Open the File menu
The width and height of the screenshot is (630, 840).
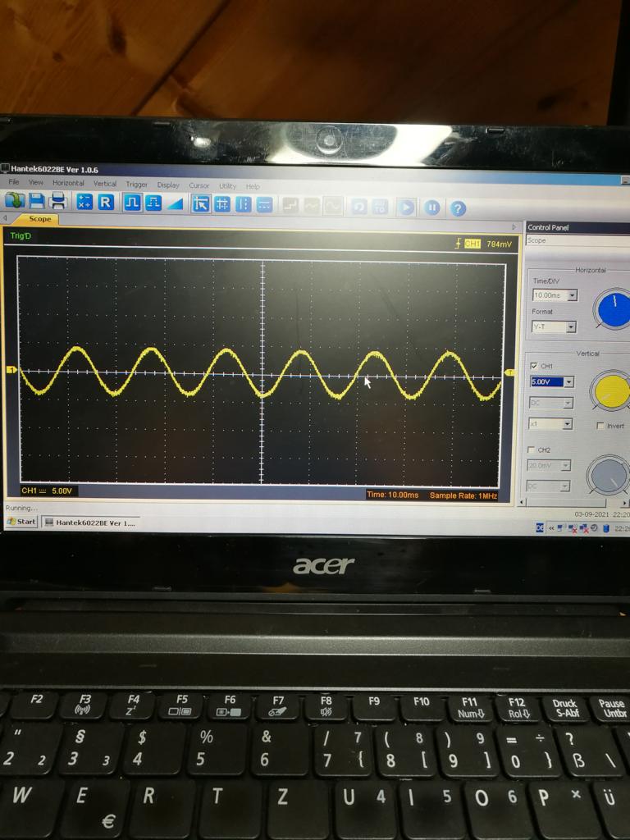point(14,182)
